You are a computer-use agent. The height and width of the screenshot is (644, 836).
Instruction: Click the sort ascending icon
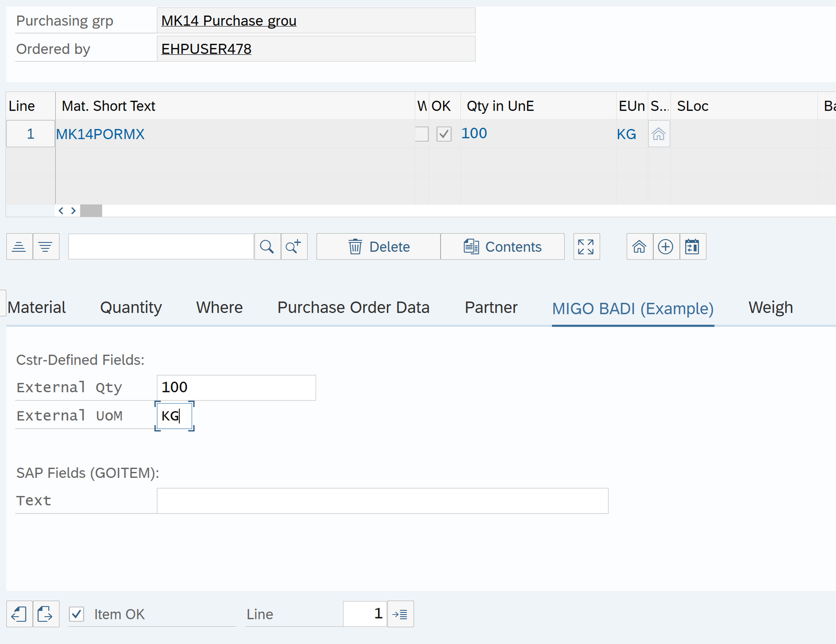(19, 247)
